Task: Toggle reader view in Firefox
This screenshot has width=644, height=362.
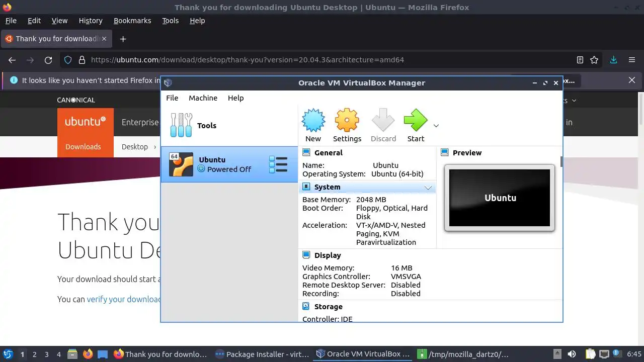Action: tap(580, 60)
